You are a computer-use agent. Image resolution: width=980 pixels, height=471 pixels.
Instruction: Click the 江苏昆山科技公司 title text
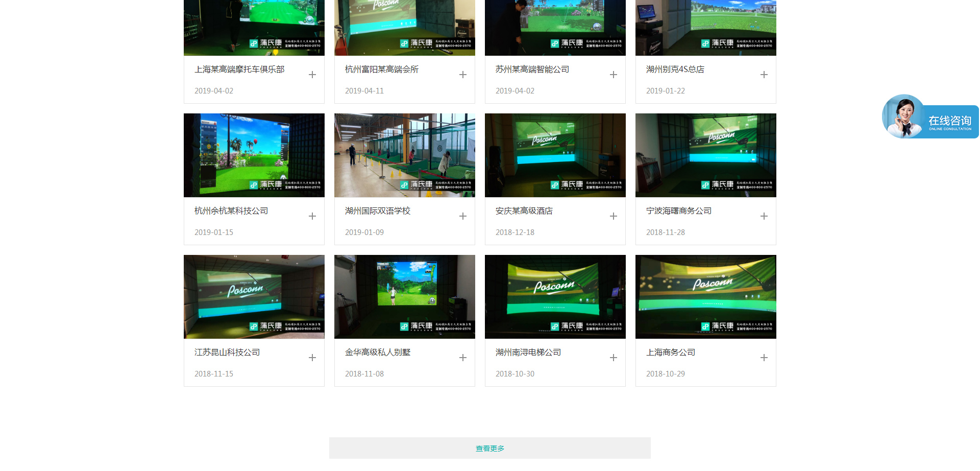[x=227, y=352]
